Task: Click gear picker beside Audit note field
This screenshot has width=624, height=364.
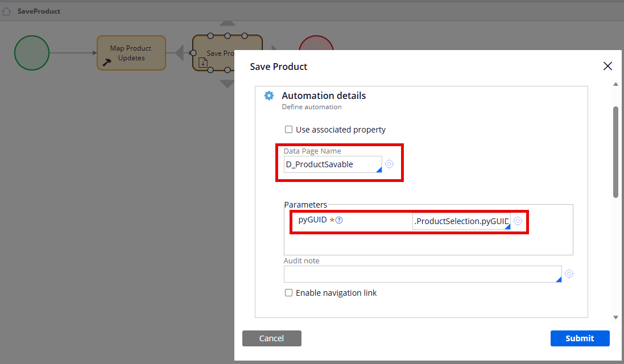Action: click(x=569, y=274)
